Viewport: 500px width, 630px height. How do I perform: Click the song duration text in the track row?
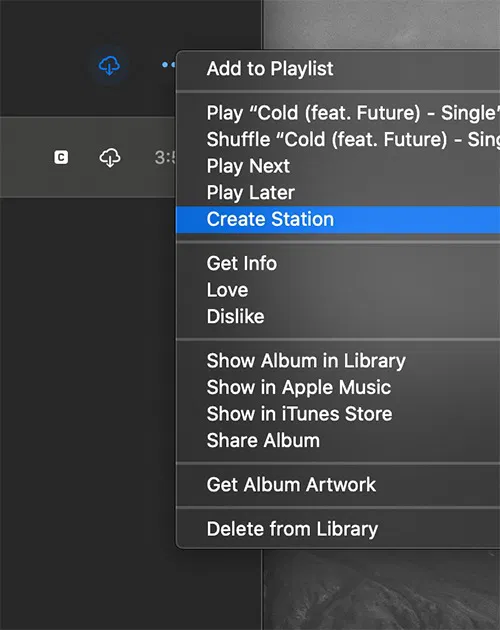165,158
